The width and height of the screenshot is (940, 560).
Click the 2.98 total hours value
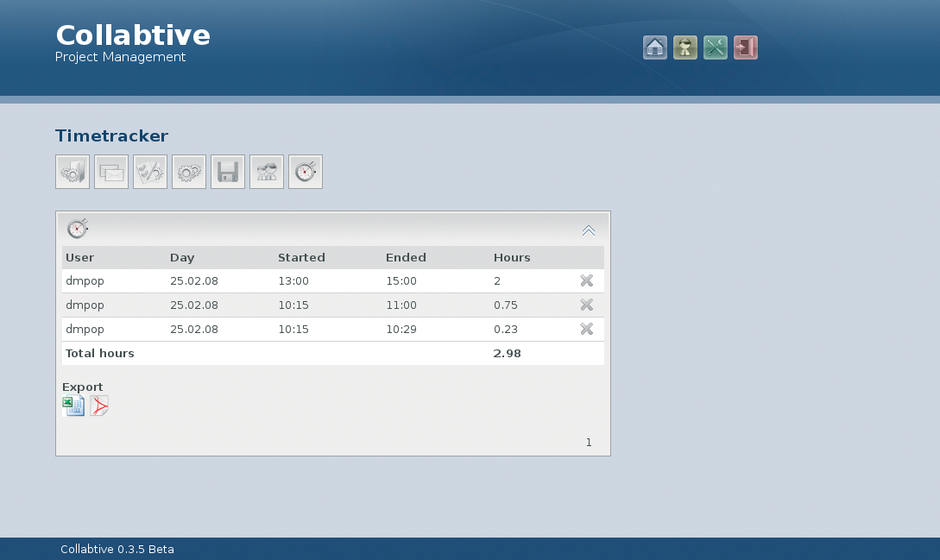tap(508, 353)
